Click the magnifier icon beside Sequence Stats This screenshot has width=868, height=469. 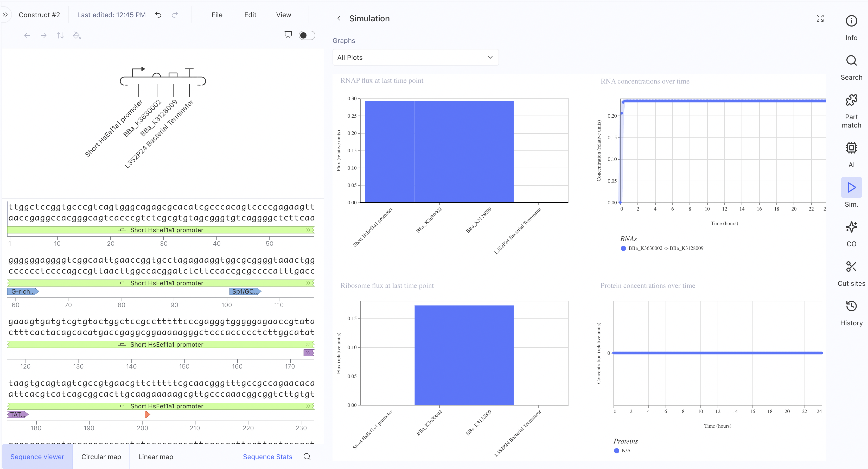307,457
